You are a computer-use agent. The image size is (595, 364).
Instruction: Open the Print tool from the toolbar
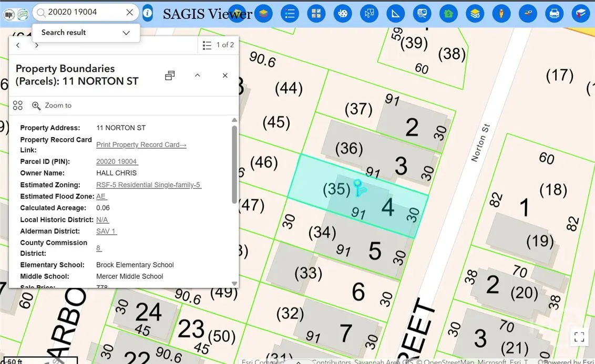tap(554, 13)
